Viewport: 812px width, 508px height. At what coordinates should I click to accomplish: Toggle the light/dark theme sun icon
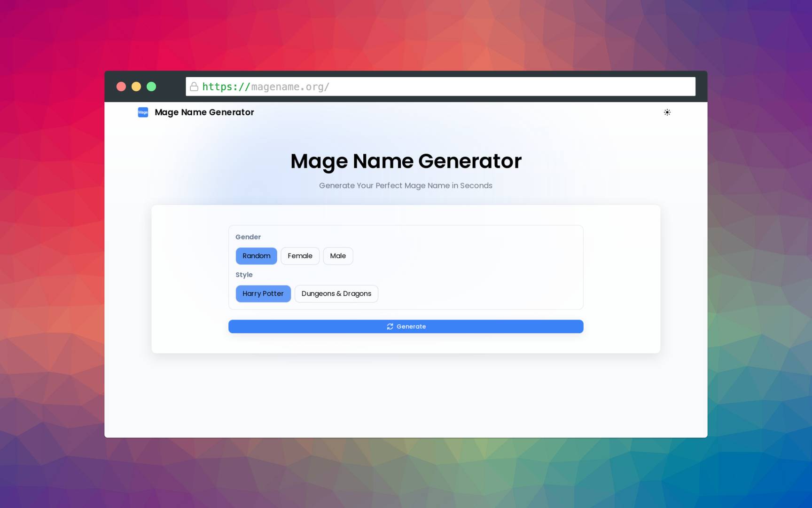tap(667, 112)
